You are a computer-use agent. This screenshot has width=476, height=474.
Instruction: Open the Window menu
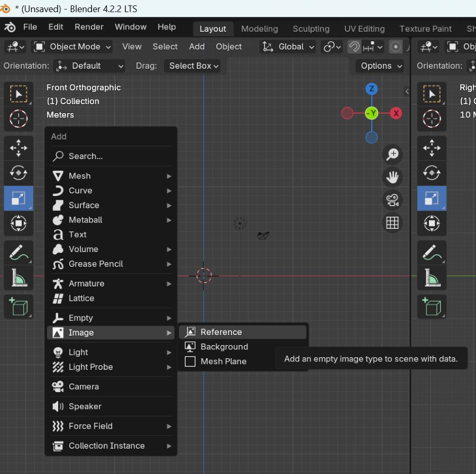click(x=131, y=27)
